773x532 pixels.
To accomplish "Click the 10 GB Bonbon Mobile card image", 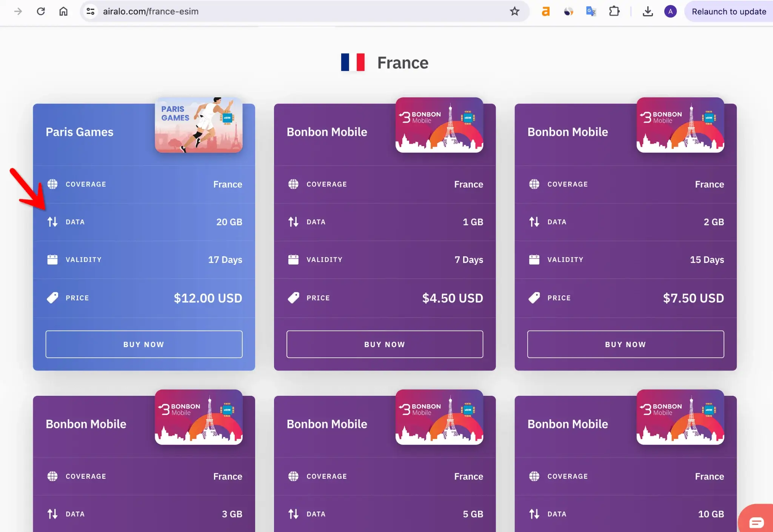I will [x=680, y=417].
